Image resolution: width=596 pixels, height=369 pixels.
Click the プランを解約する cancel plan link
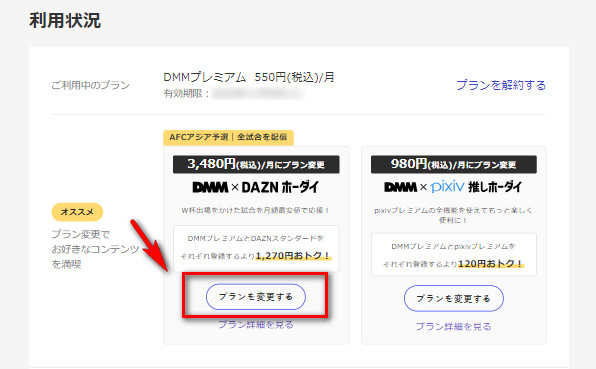tap(501, 85)
